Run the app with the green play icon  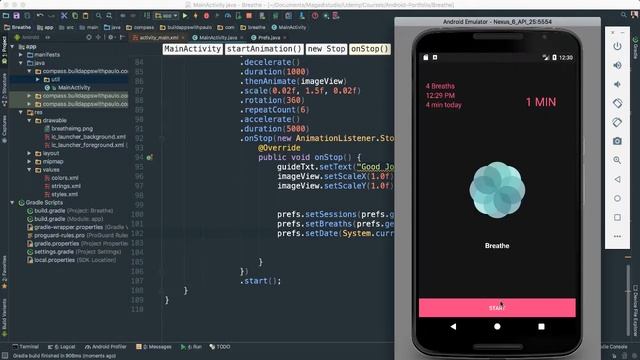coord(185,16)
